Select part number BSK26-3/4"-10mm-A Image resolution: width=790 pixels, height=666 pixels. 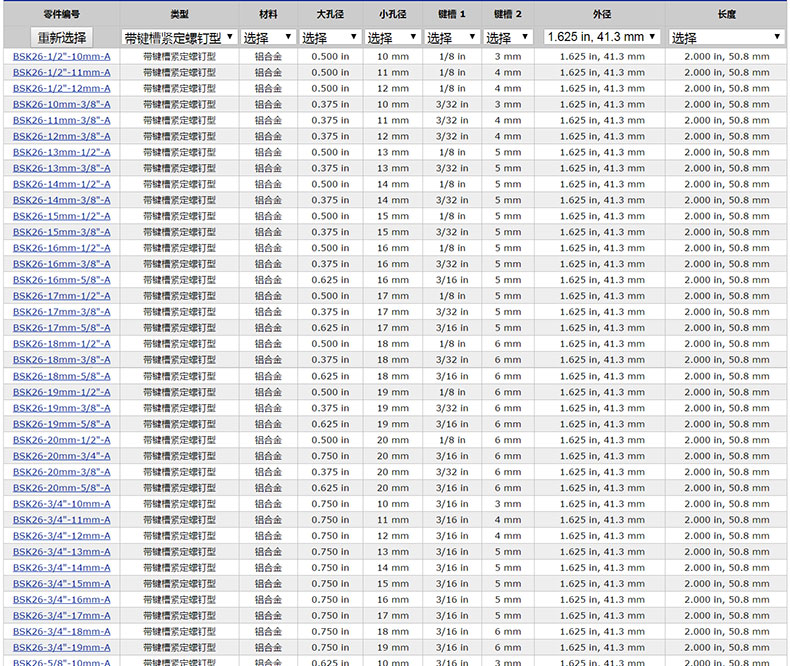62,504
